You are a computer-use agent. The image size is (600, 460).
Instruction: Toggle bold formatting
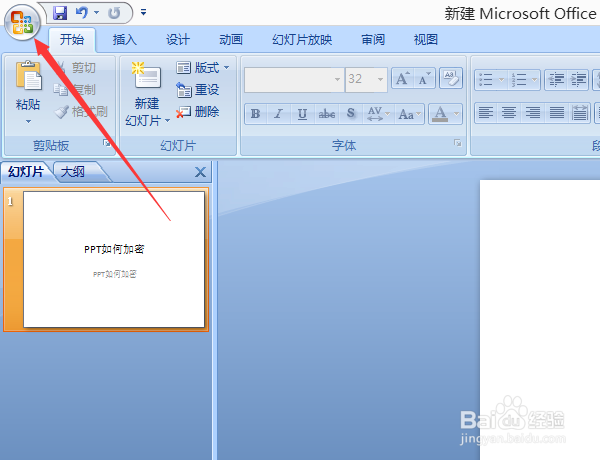pyautogui.click(x=255, y=114)
